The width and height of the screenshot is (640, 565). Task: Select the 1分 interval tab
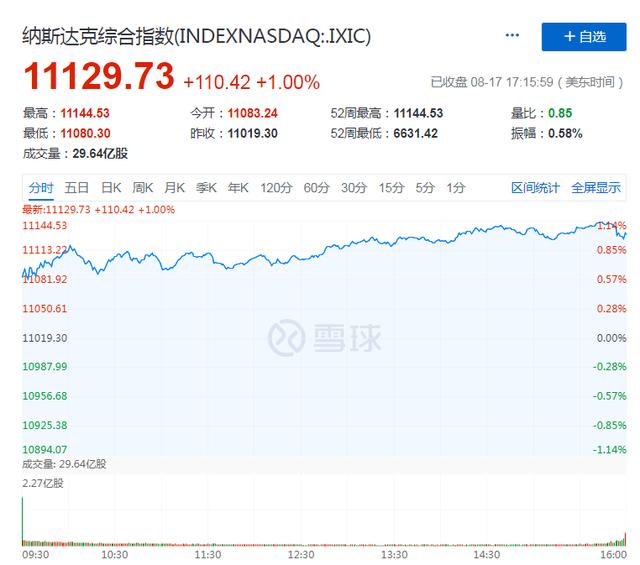click(x=456, y=188)
